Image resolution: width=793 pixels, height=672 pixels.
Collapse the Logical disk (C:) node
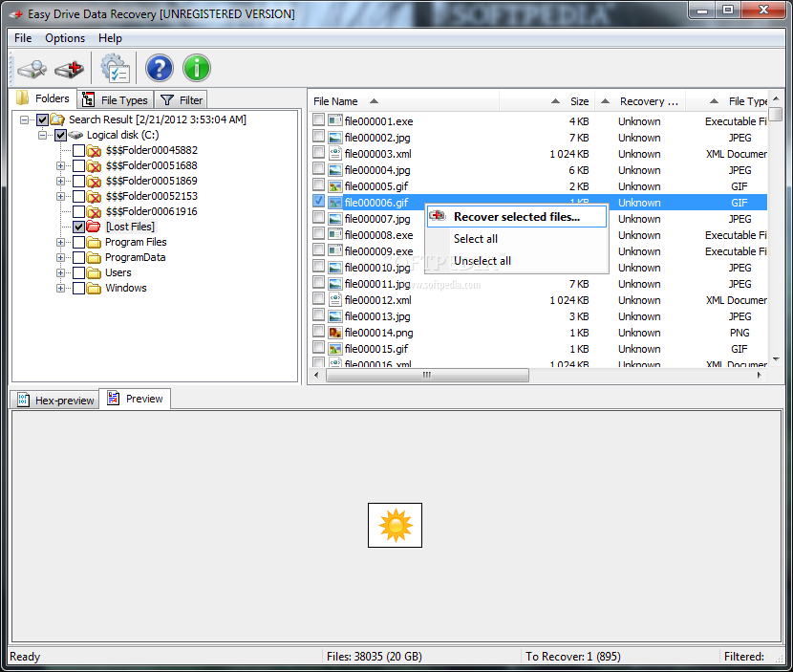[42, 135]
